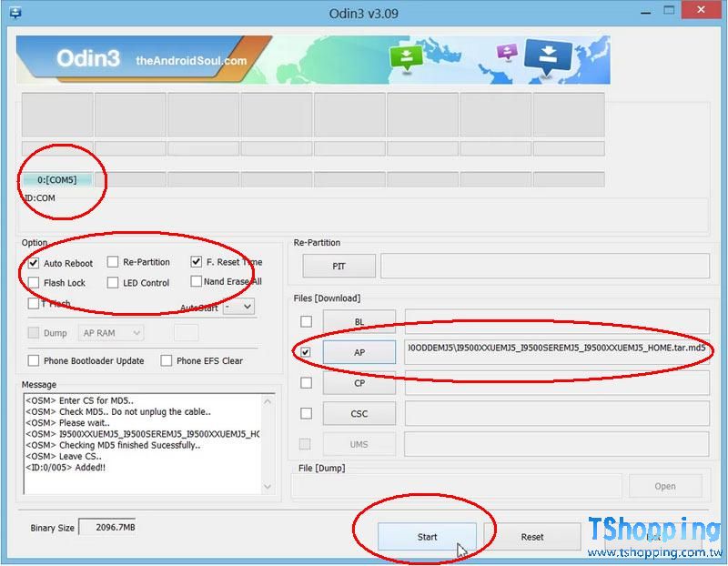The image size is (728, 566).
Task: Enable Nand Erase All option
Action: point(196,281)
